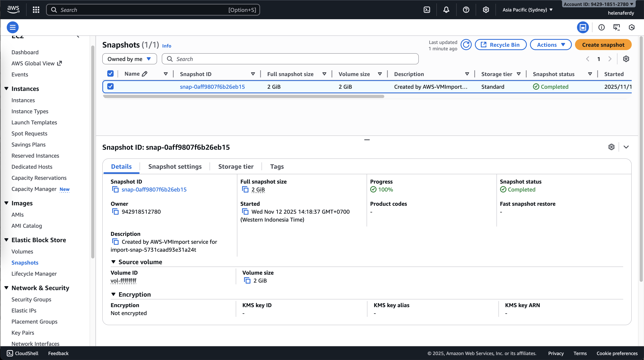Open the Tags tab
Viewport: 644px width, 360px height.
(x=277, y=167)
